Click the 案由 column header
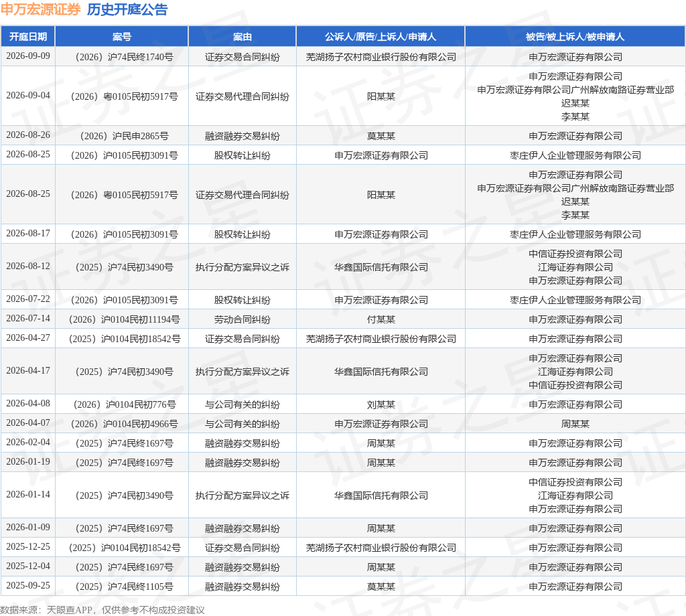The height and width of the screenshot is (616, 686). click(242, 37)
